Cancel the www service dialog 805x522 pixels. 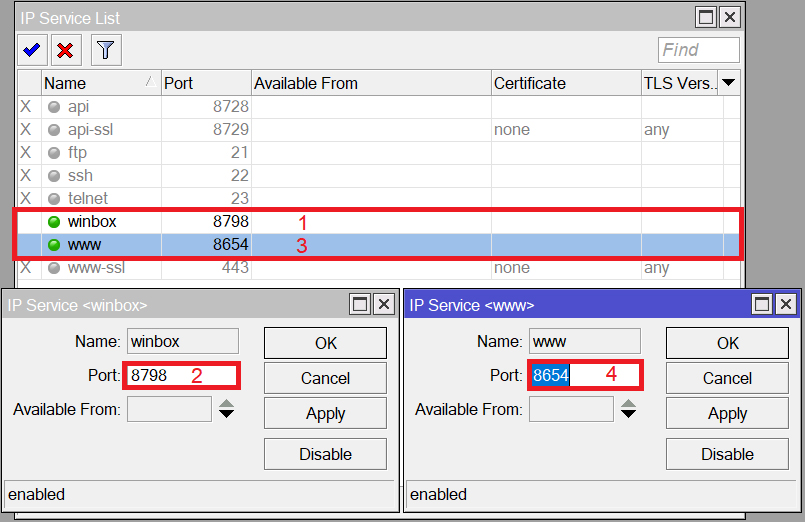pos(727,378)
